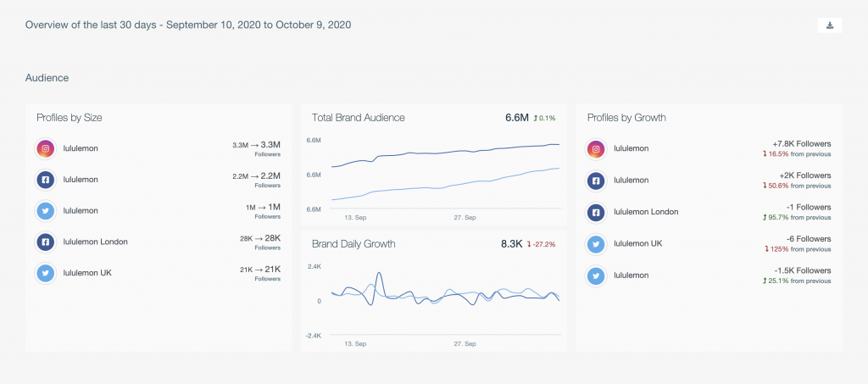This screenshot has height=384, width=868.
Task: Click lululemon Facebook icon in Profiles by Growth
Action: (597, 180)
